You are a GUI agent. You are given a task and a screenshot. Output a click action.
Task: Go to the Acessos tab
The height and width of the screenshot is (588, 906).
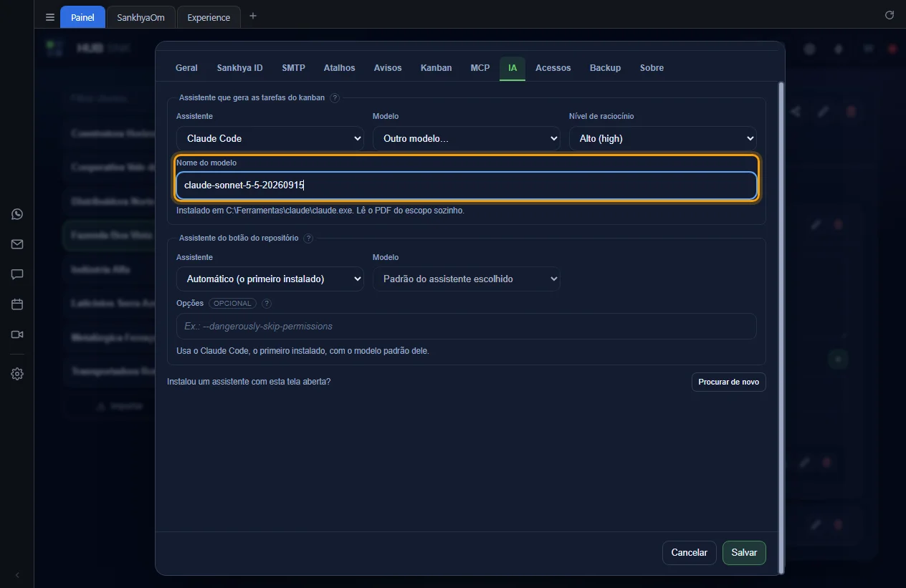point(553,68)
